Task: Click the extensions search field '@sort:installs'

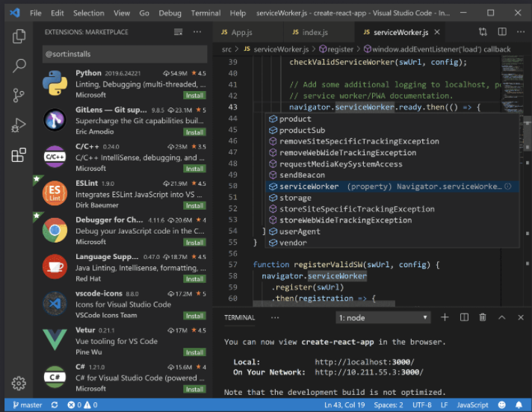Action: click(125, 54)
